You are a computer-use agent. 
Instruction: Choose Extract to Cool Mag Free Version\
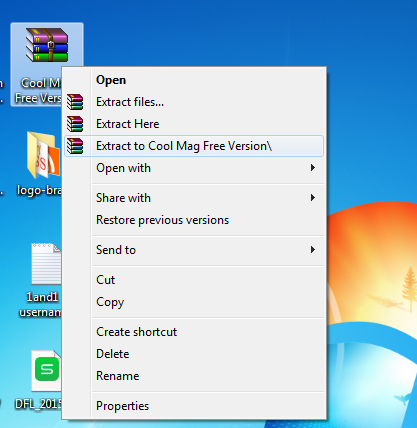point(193,146)
